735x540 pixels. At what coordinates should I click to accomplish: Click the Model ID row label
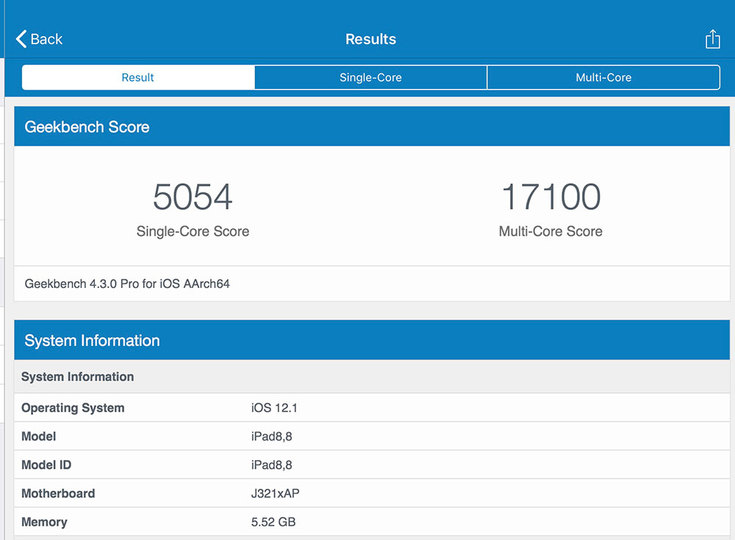point(46,465)
